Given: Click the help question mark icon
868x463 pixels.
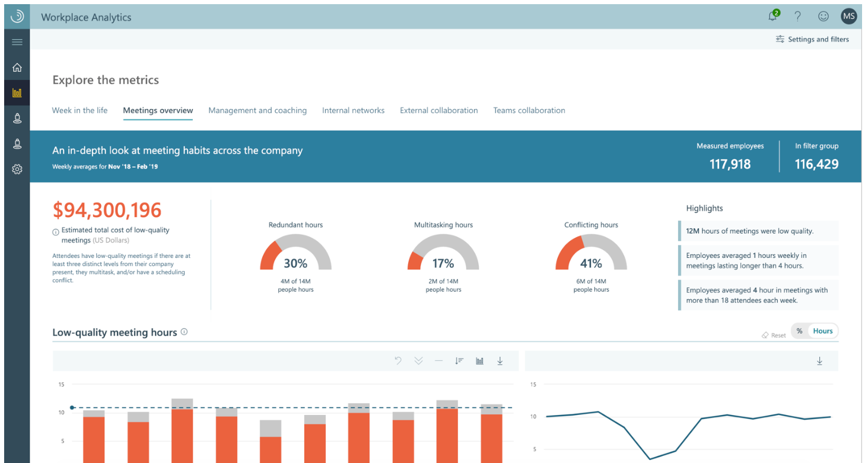Looking at the screenshot, I should 798,17.
